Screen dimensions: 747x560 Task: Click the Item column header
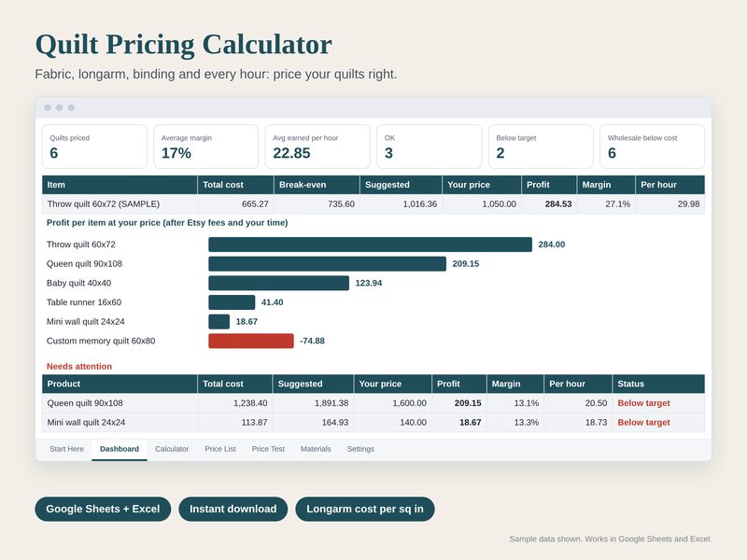(120, 185)
